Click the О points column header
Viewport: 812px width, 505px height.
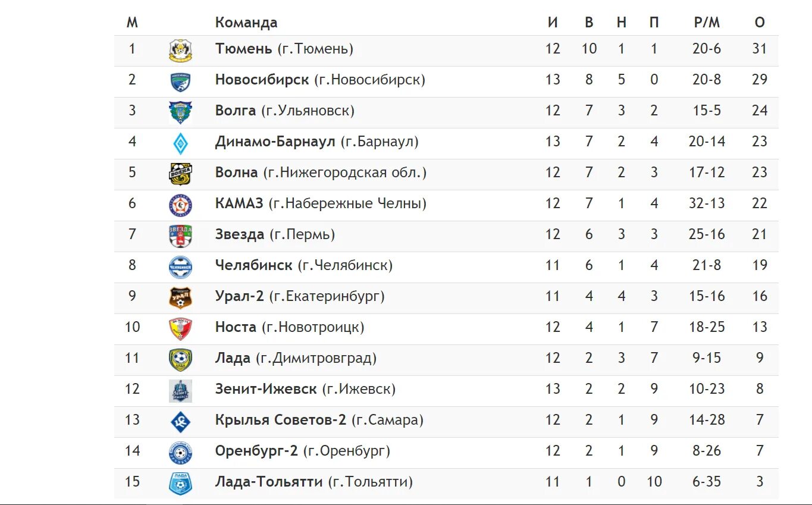point(760,23)
